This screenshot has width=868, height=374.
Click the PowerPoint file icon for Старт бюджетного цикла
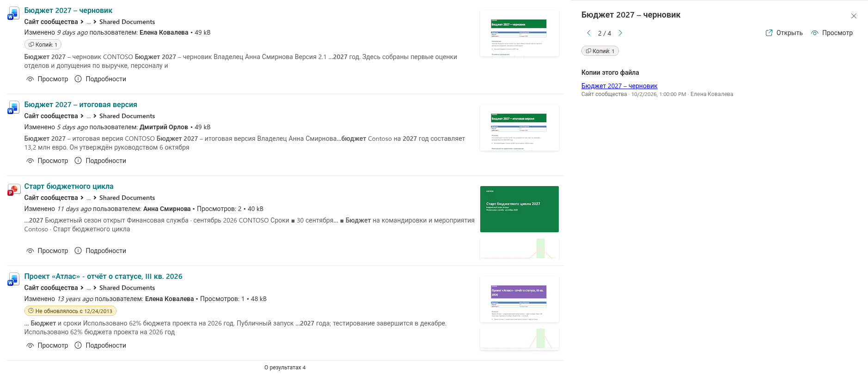point(13,189)
